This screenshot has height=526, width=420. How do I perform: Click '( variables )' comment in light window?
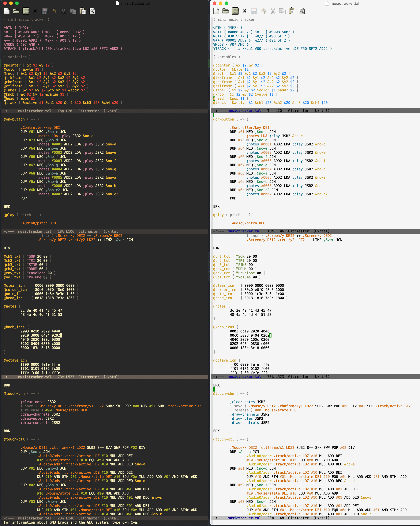[x=227, y=57]
